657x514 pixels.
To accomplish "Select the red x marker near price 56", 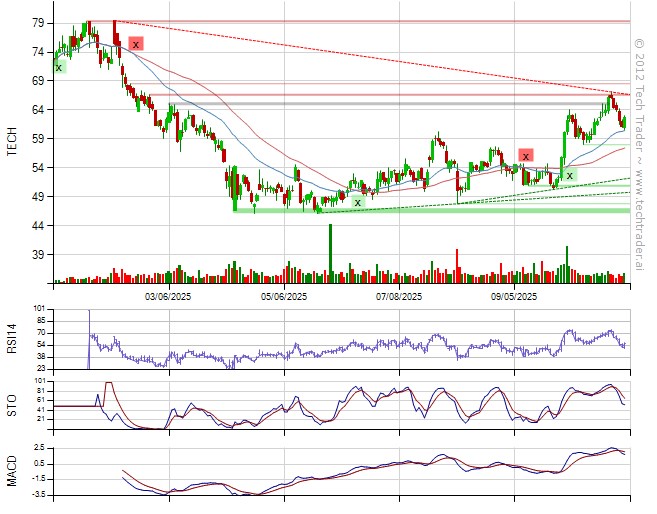I will pos(526,156).
